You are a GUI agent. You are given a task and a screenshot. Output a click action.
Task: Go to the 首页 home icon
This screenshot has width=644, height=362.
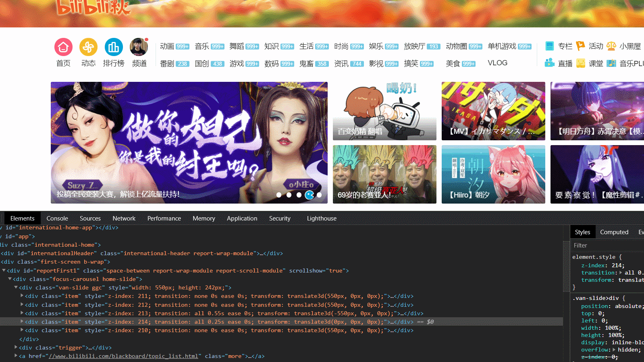click(x=63, y=47)
